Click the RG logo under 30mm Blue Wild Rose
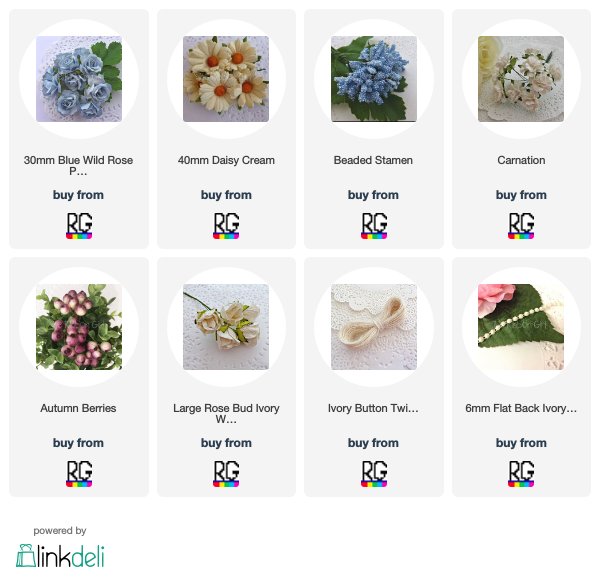This screenshot has width=600, height=577. tap(79, 225)
